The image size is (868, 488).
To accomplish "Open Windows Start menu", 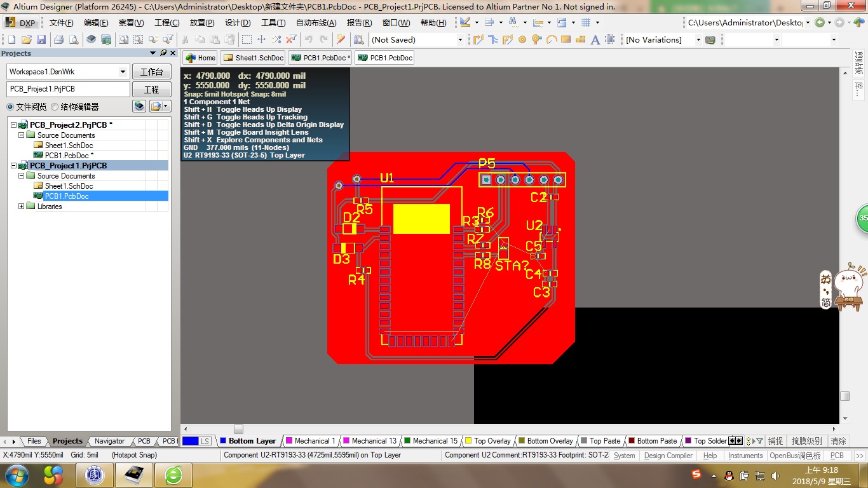I will [x=16, y=475].
